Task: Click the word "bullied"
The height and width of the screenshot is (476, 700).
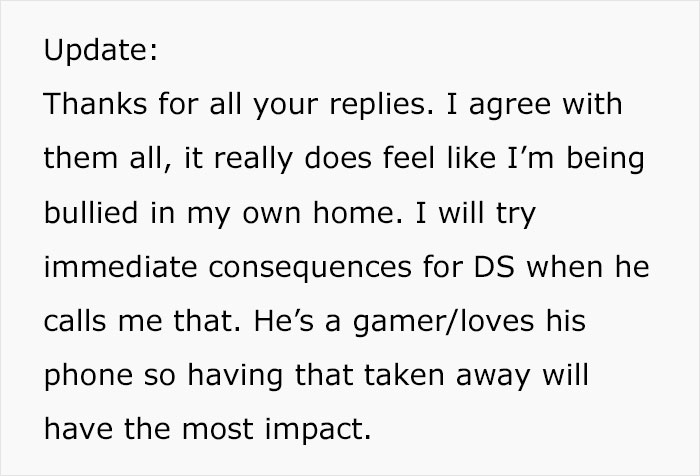Action: click(x=91, y=212)
